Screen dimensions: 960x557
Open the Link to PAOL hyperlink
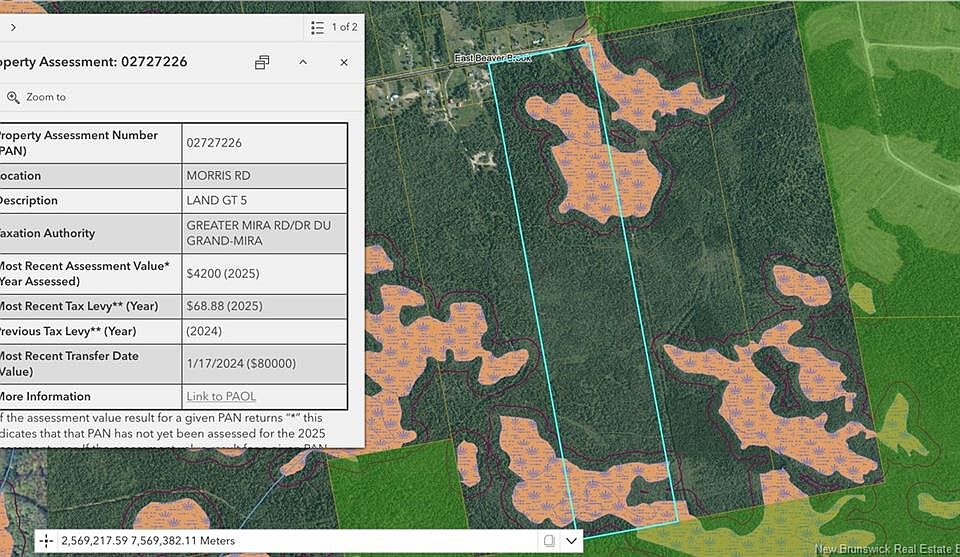point(221,396)
